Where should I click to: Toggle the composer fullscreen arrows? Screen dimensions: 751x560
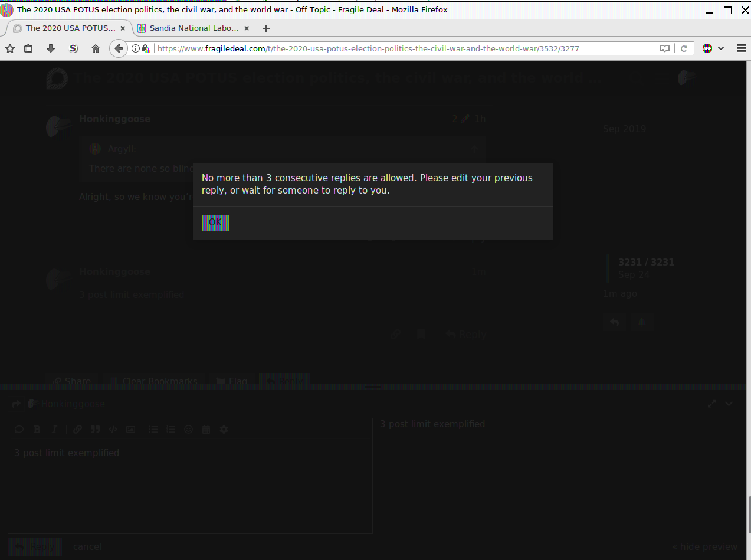click(712, 404)
